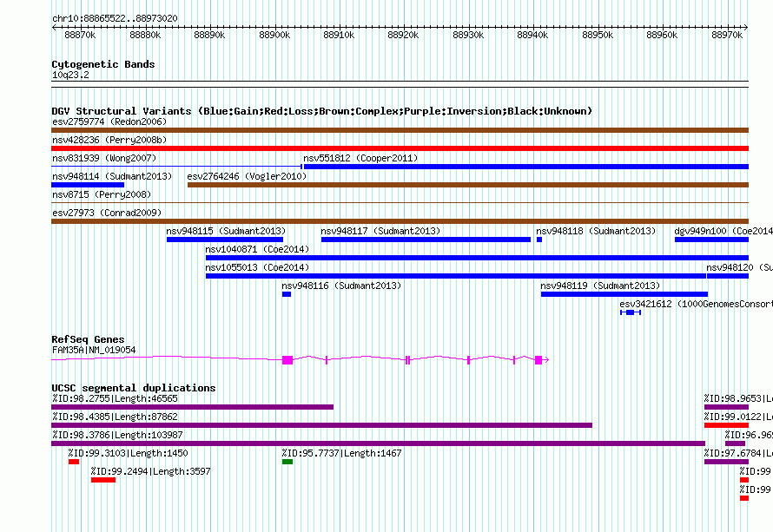773x532 pixels.
Task: Click the blue bar under nsv948115 (Sudmant2013)
Action: 225,240
